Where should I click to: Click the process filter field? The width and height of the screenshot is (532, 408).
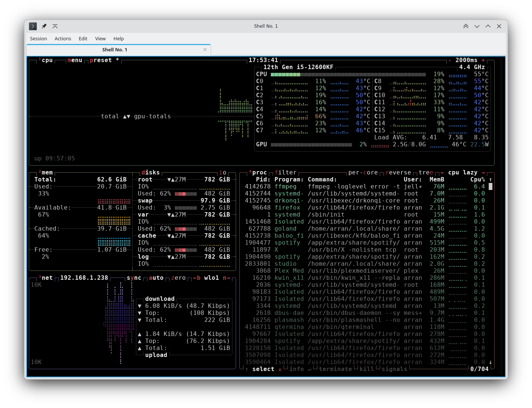click(x=286, y=173)
